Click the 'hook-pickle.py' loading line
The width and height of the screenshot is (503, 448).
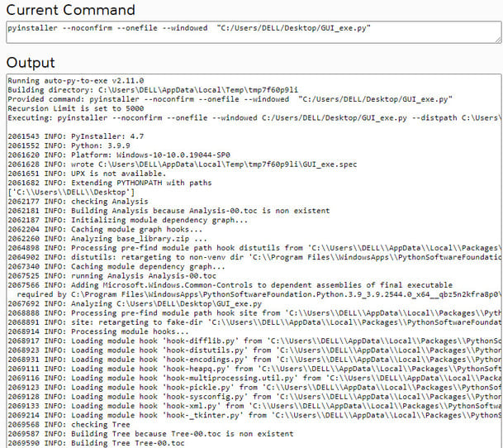tap(254, 388)
